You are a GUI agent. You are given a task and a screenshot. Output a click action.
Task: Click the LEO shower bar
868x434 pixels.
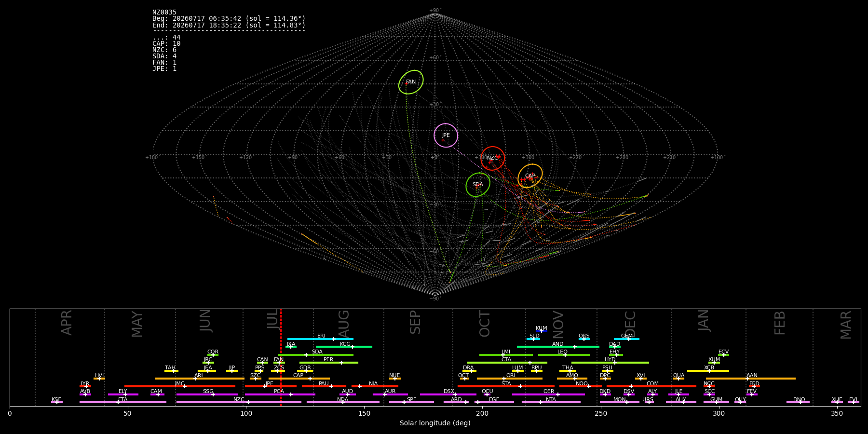564,355
